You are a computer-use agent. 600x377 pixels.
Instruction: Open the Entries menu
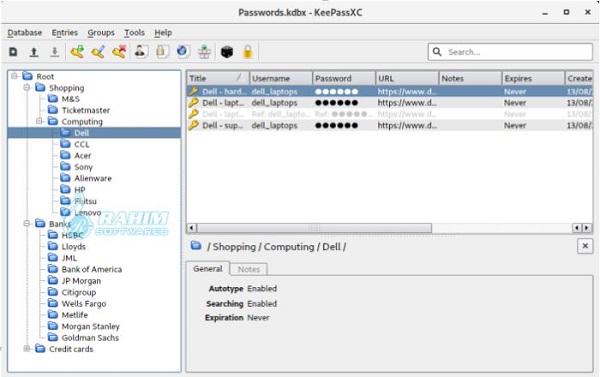[65, 33]
